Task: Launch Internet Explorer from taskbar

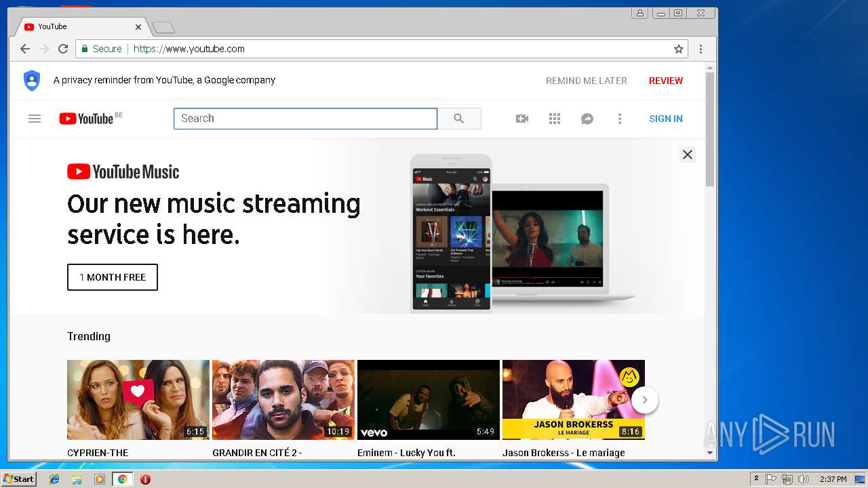Action: pyautogui.click(x=54, y=479)
